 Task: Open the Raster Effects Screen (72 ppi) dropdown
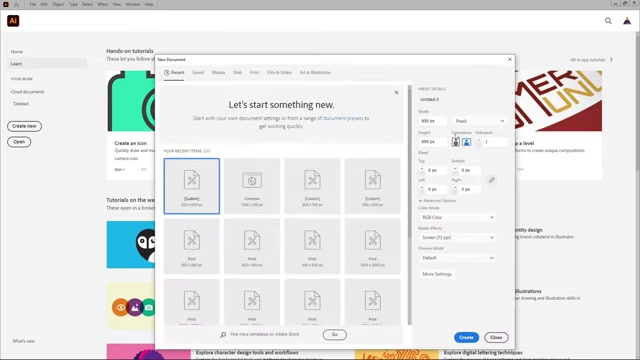point(457,238)
